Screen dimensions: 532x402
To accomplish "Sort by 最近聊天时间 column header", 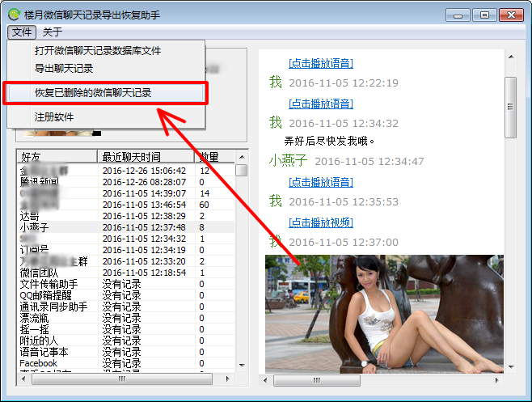I will pos(146,157).
